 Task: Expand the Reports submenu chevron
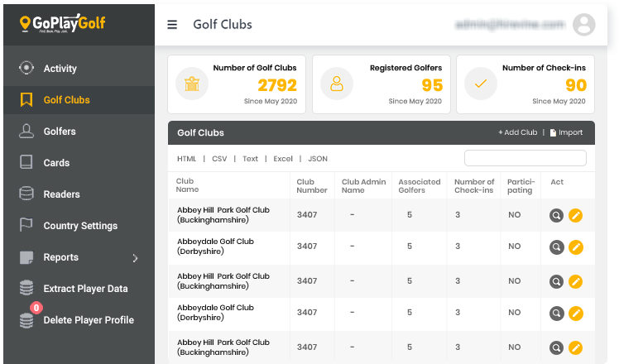pos(135,258)
